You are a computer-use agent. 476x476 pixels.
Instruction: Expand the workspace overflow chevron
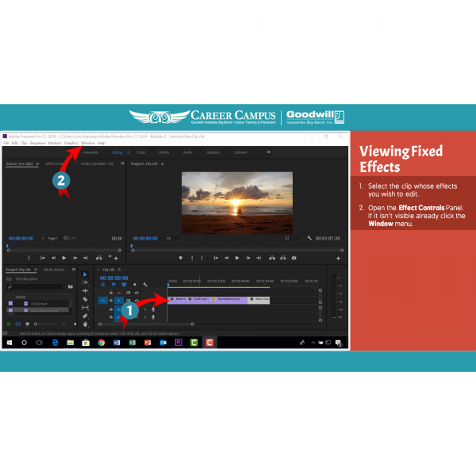tap(268, 152)
